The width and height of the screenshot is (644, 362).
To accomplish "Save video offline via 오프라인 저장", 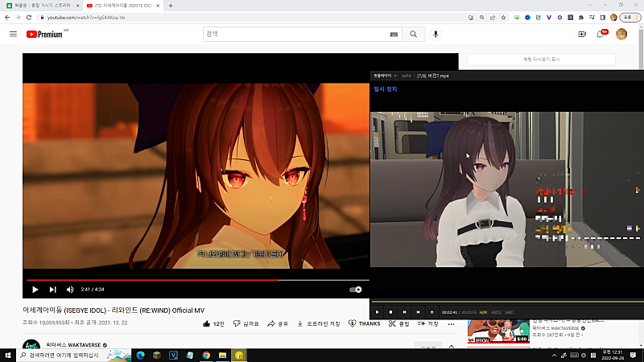I will point(319,324).
